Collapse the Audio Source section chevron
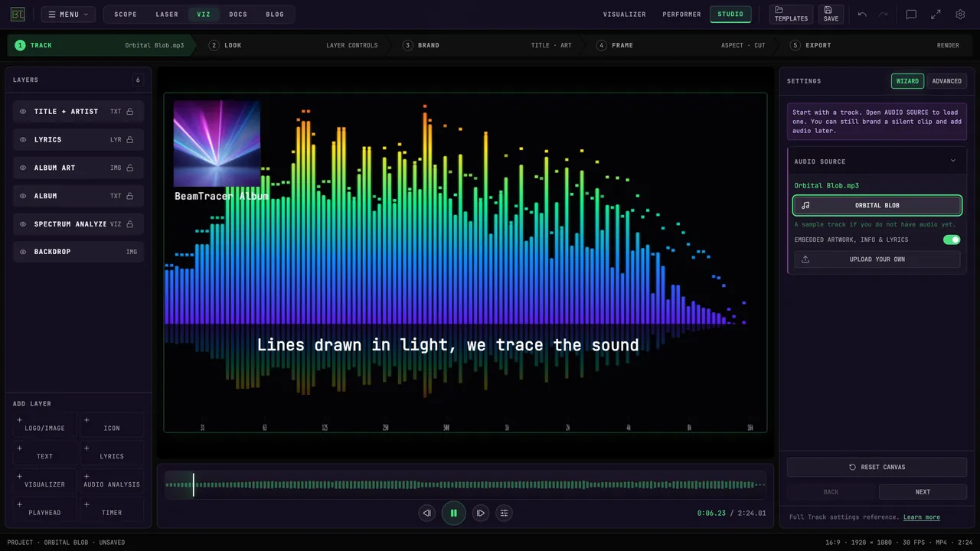The width and height of the screenshot is (980, 551). click(953, 161)
